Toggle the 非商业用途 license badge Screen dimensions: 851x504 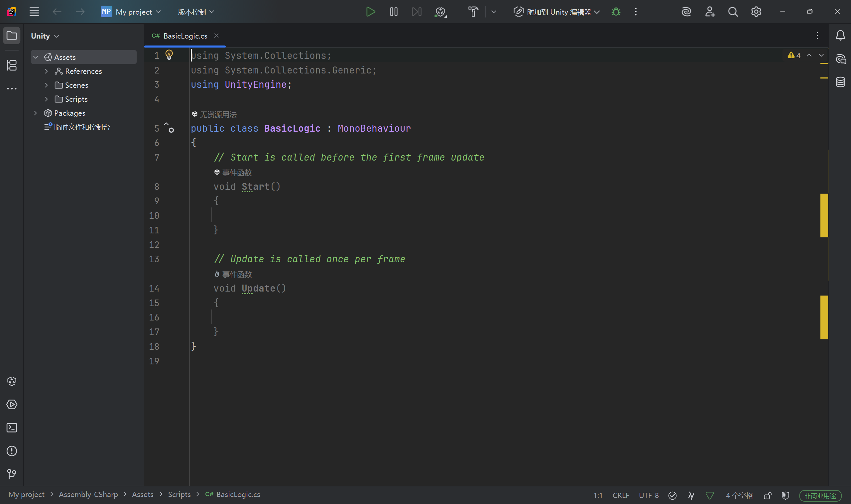(820, 495)
